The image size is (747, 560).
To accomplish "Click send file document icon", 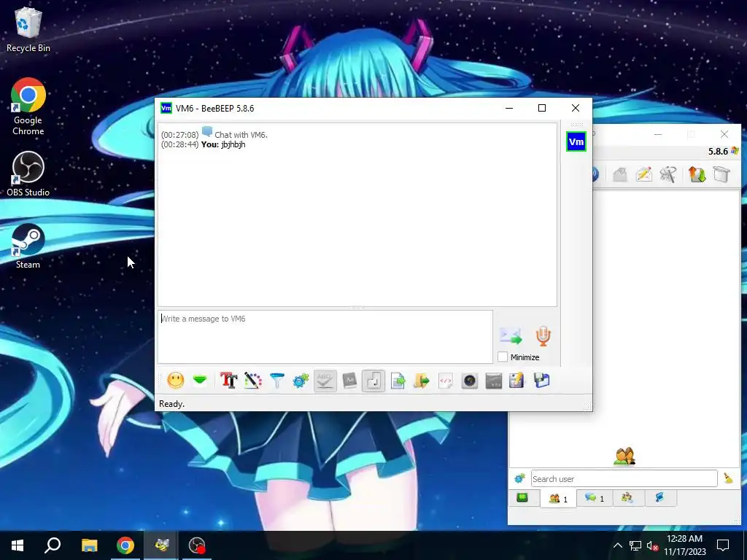I will pos(398,381).
